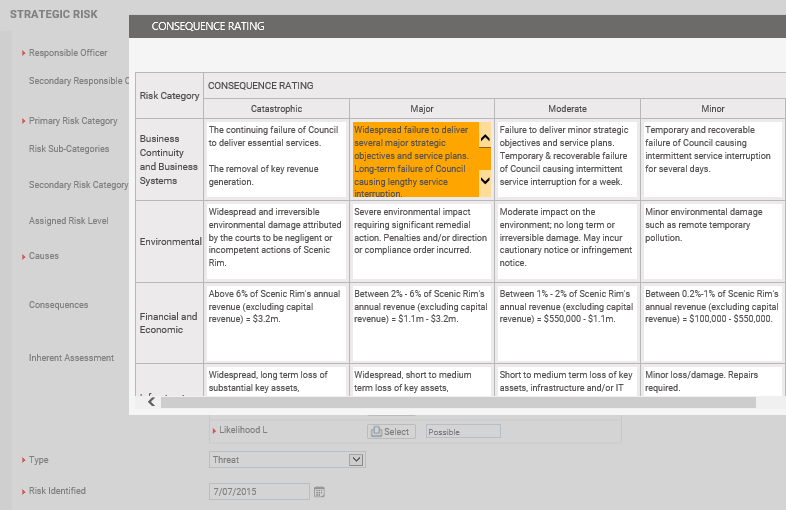Click the Major column header
The width and height of the screenshot is (786, 510).
click(x=422, y=109)
